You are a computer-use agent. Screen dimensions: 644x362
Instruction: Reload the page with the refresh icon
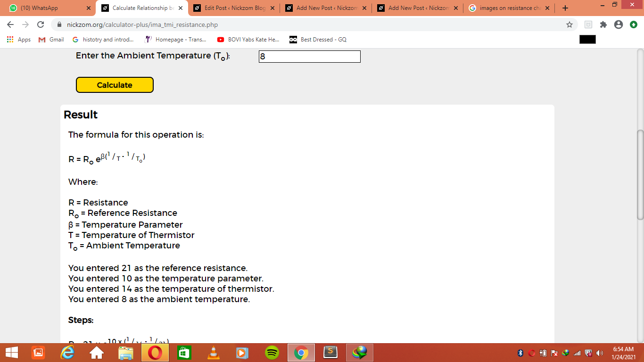41,25
